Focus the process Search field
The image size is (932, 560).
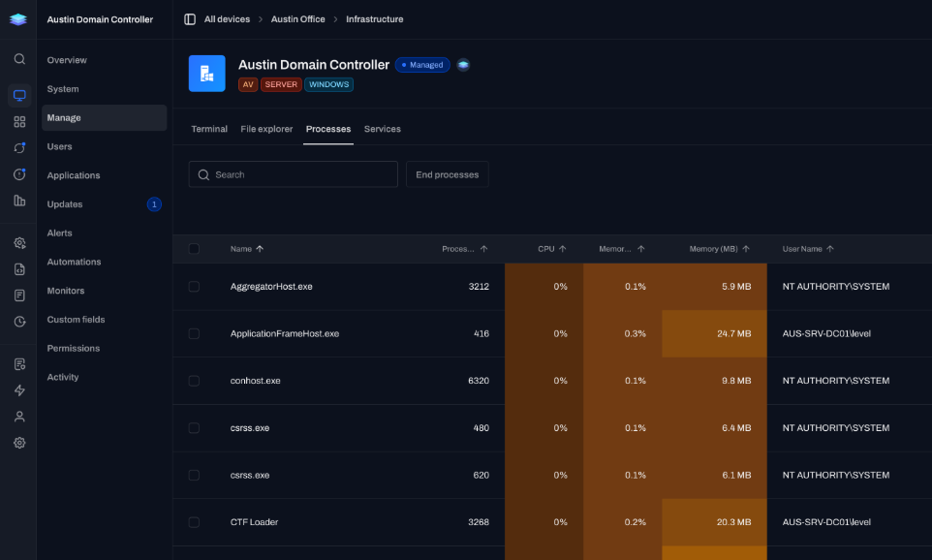pyautogui.click(x=293, y=174)
